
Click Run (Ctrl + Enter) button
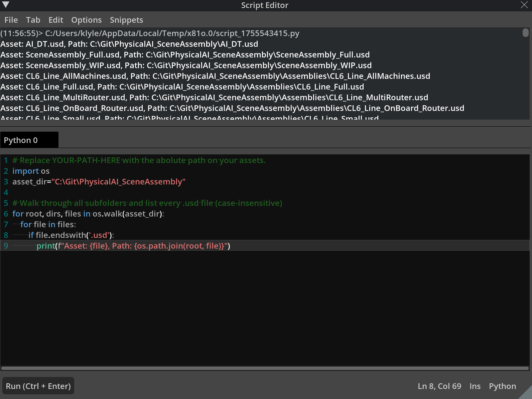point(38,386)
